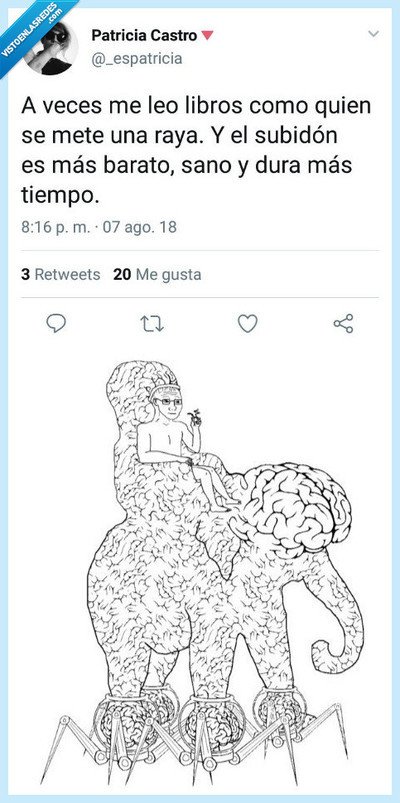View the 20 Me gusta list

(157, 275)
